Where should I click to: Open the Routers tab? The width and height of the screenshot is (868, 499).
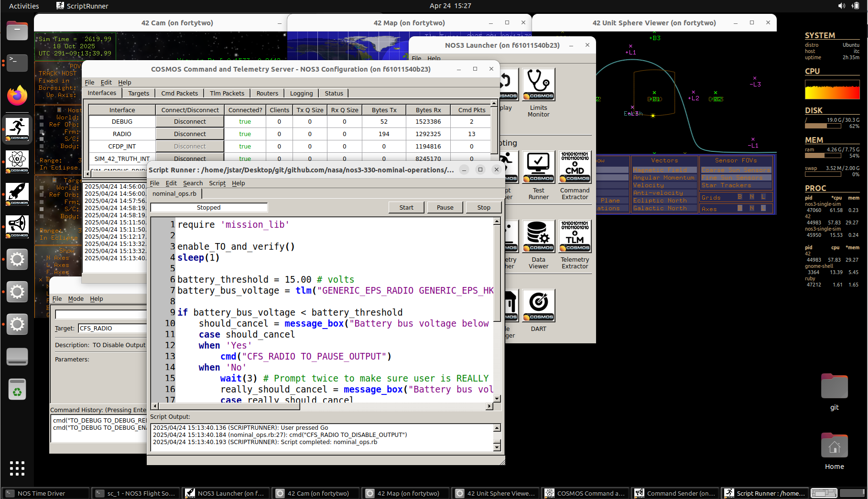coord(267,94)
